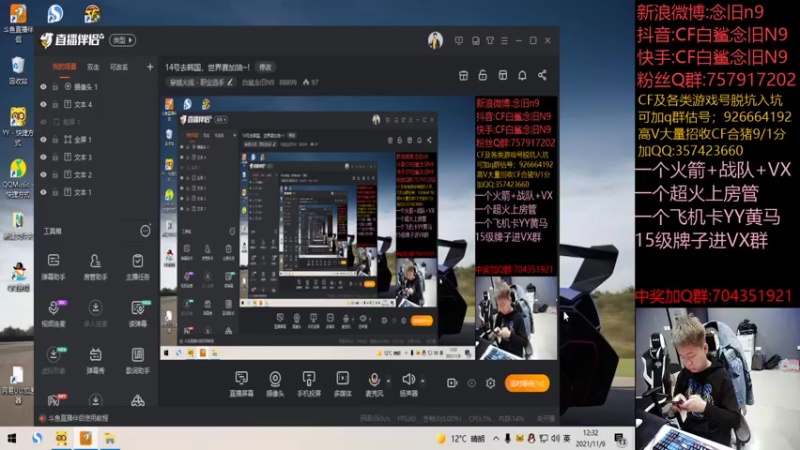Open the 主播任务 tool
The image size is (800, 450).
click(138, 267)
